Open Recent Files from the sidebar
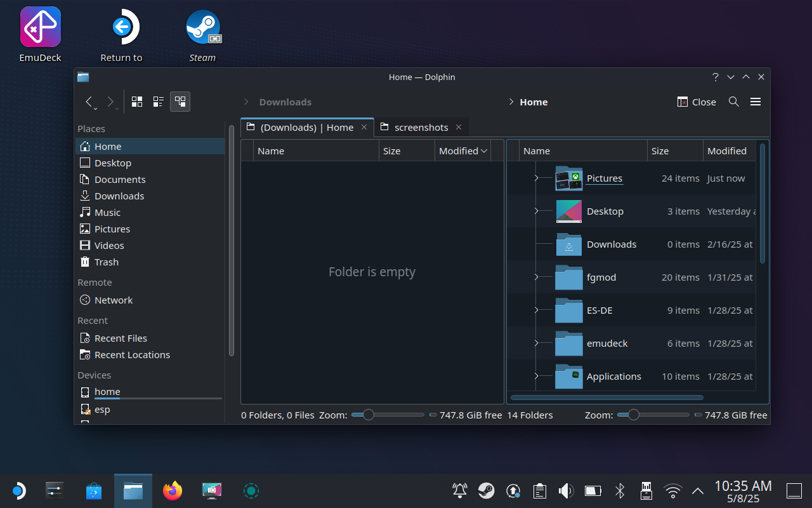This screenshot has height=508, width=812. (121, 338)
